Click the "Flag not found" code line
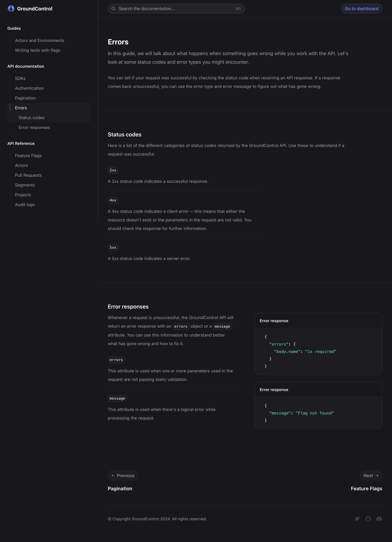The width and height of the screenshot is (392, 542). pyautogui.click(x=301, y=413)
